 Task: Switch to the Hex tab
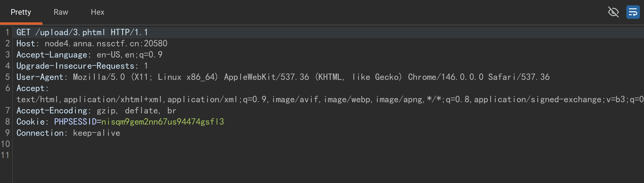point(97,12)
